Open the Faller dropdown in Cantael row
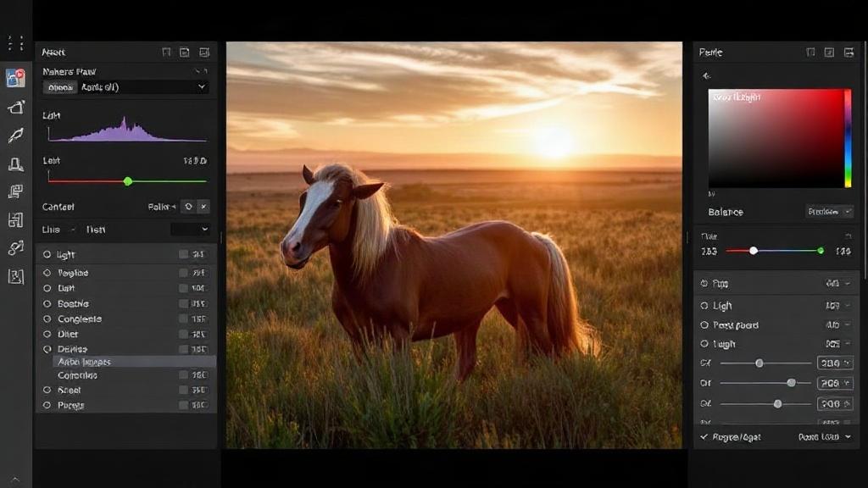This screenshot has height=488, width=868. (162, 207)
